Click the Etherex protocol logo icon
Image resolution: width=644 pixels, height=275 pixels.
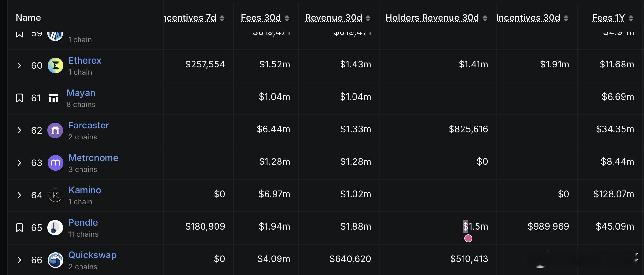click(56, 66)
